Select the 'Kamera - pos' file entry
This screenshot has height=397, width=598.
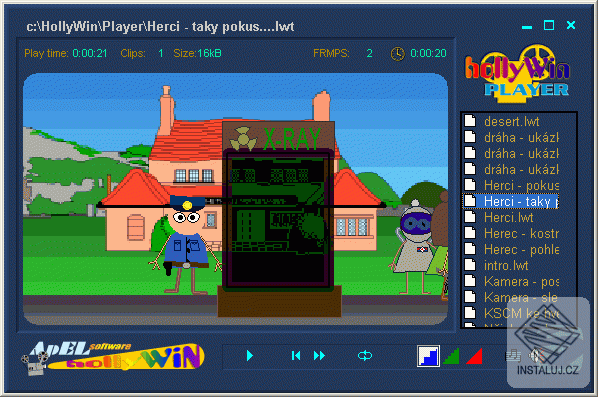[511, 281]
